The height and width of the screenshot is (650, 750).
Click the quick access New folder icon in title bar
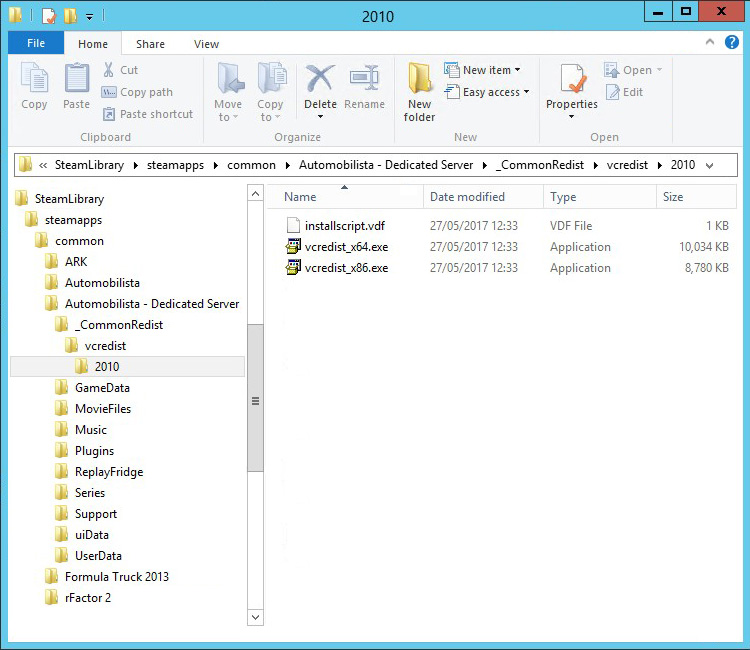(70, 16)
